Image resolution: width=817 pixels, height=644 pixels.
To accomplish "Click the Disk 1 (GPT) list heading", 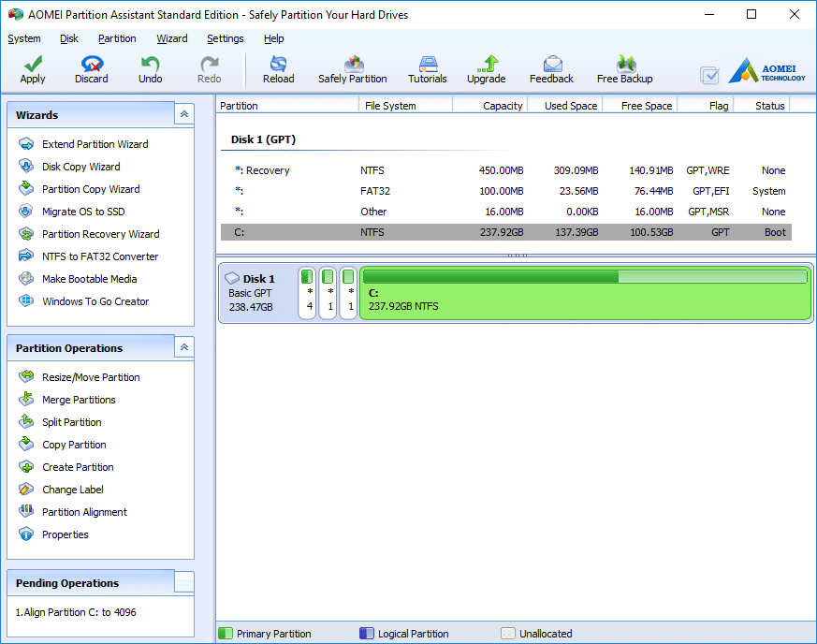I will click(x=263, y=139).
